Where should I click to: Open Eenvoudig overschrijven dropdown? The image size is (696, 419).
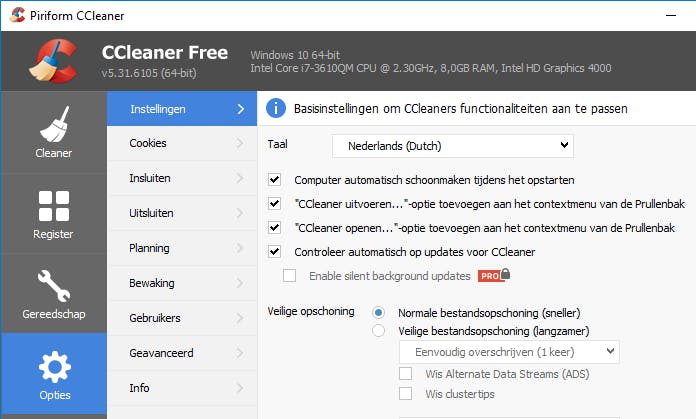pyautogui.click(x=509, y=352)
